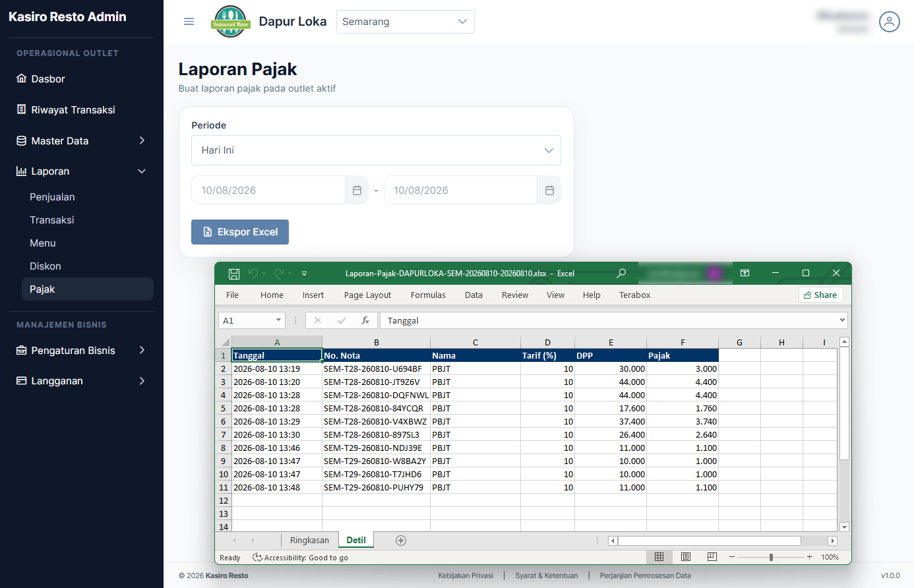The image size is (914, 588).
Task: Open the end date calendar picker
Action: pos(549,191)
